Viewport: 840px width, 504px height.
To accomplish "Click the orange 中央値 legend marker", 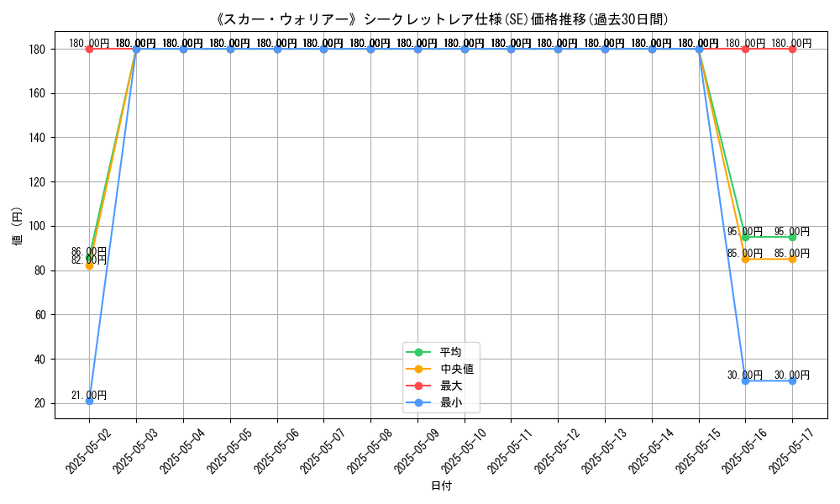I will (x=419, y=369).
